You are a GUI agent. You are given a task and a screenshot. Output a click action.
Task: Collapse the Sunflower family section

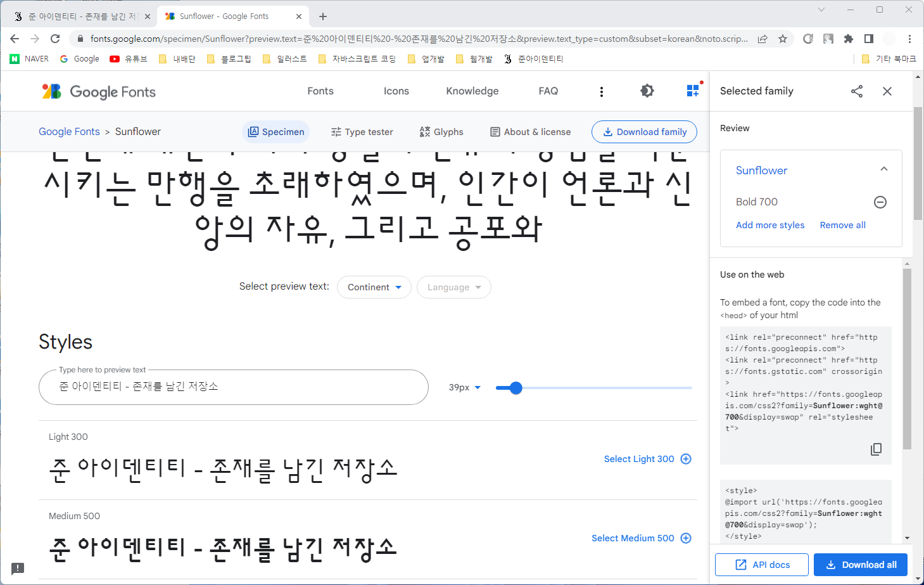(884, 169)
